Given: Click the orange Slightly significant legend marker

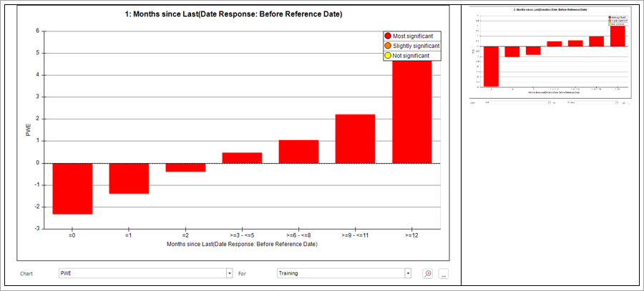Looking at the screenshot, I should tap(387, 46).
